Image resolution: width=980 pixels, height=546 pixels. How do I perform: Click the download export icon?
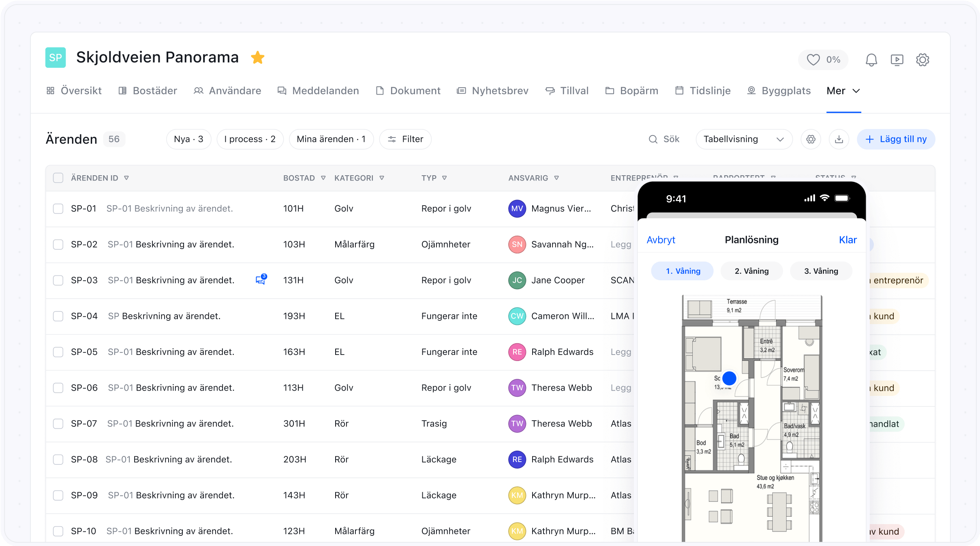pos(839,140)
